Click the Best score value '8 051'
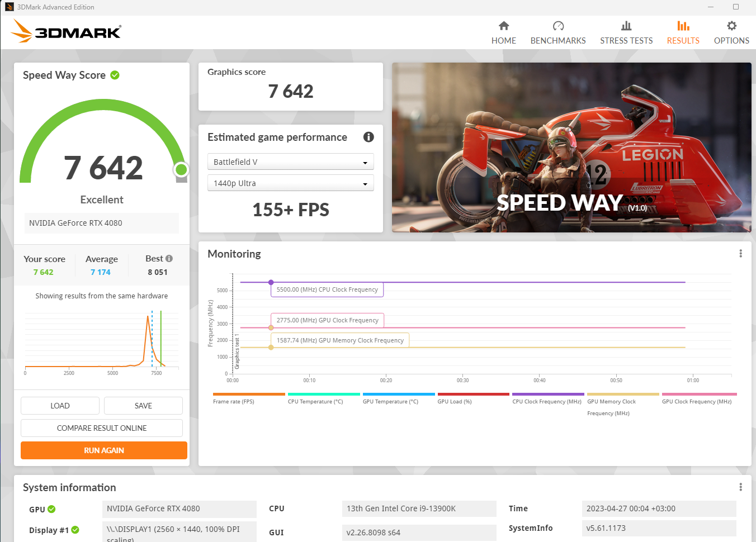756x542 pixels. pos(158,272)
